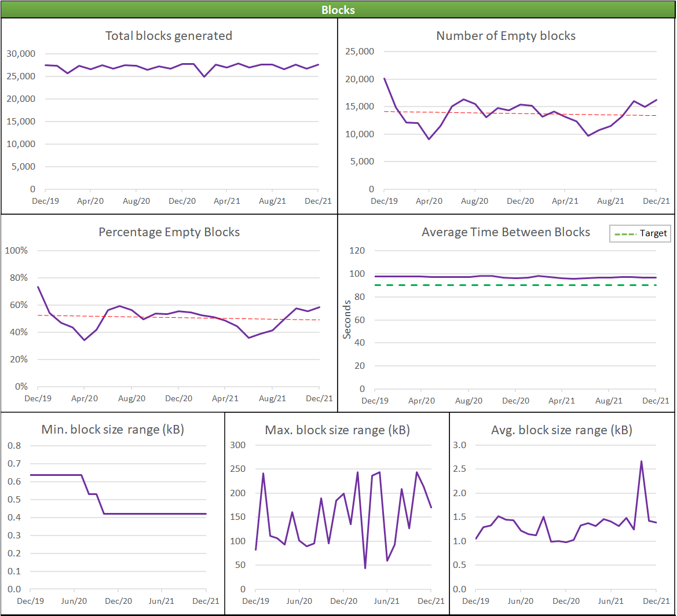Select "Dec/19" under the Total blocks generated chart
This screenshot has height=616, width=677.
pos(45,201)
